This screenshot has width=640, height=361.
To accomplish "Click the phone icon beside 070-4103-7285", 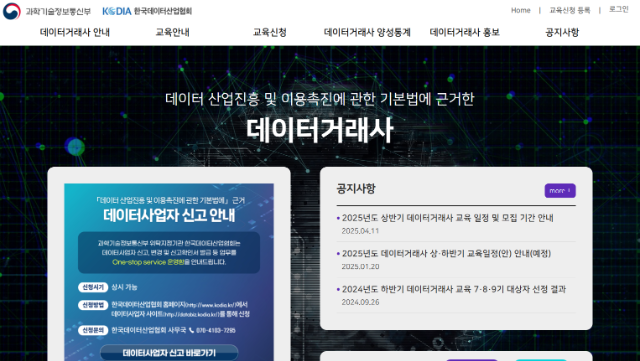I will click(x=191, y=330).
